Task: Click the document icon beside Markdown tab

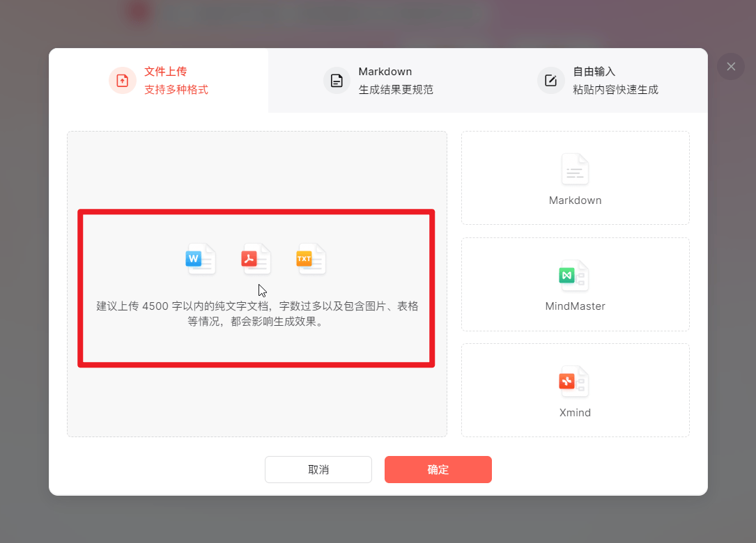Action: 337,80
